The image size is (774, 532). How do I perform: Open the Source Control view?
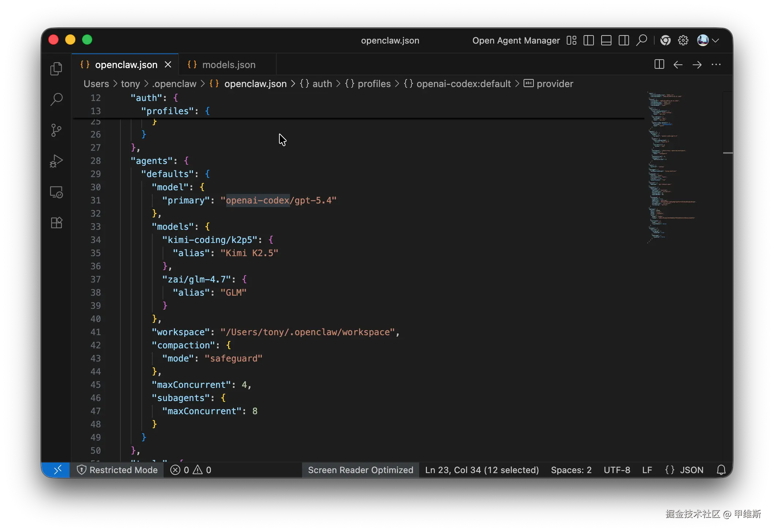tap(56, 130)
